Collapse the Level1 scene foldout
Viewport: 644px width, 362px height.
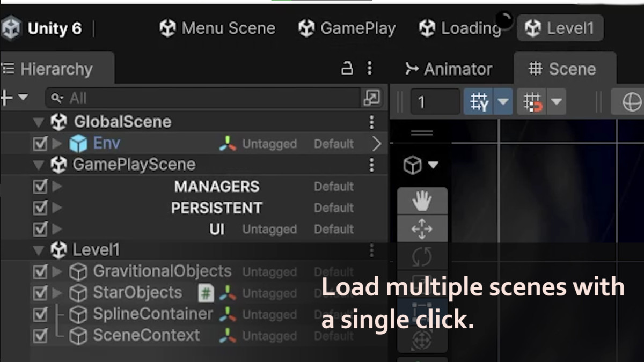[38, 250]
